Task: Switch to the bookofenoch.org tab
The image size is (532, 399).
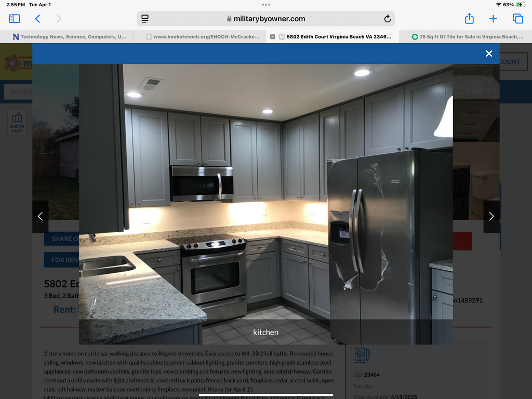Action: point(199,37)
